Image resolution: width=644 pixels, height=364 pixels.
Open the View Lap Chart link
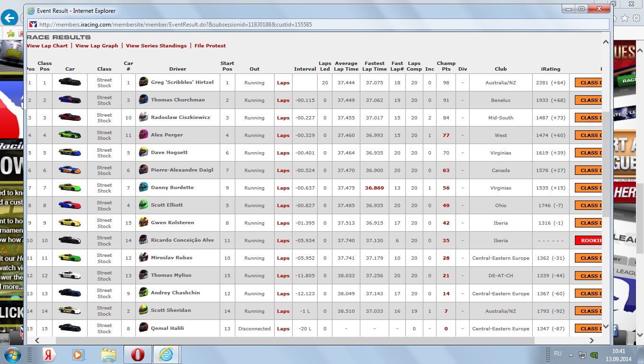click(x=47, y=46)
